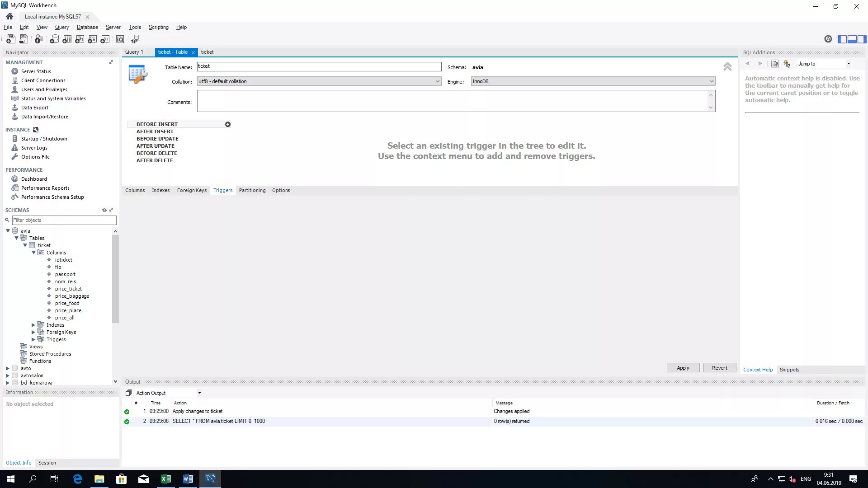Screen dimensions: 868x488
Task: Create a new stored procedure icon
Action: 92,39
